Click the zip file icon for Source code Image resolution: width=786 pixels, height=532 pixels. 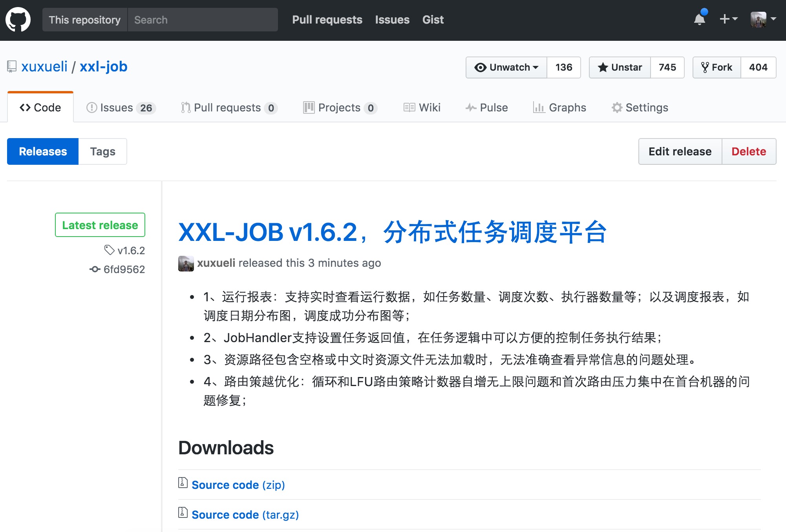[x=183, y=483]
